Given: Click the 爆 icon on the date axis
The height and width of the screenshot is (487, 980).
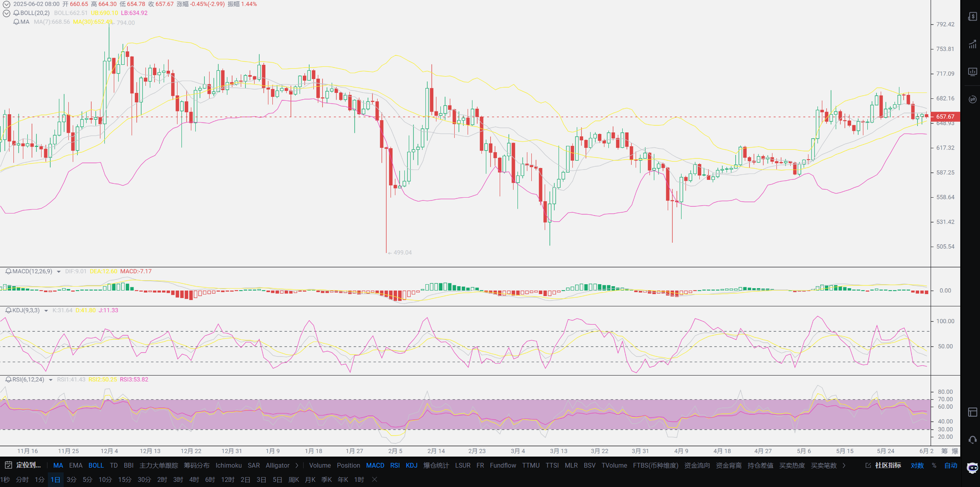Looking at the screenshot, I should tap(955, 451).
